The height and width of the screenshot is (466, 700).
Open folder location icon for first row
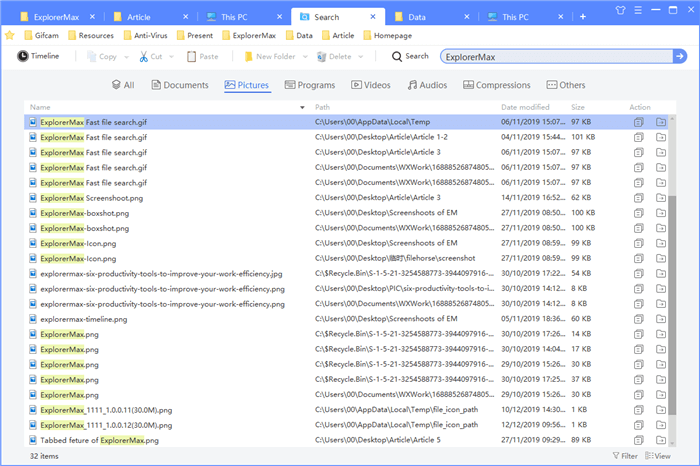point(661,122)
